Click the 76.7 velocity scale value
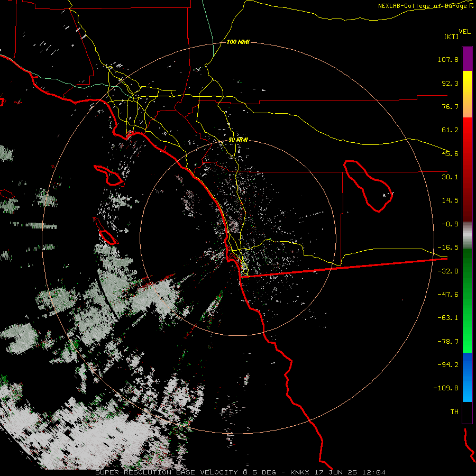 point(450,106)
